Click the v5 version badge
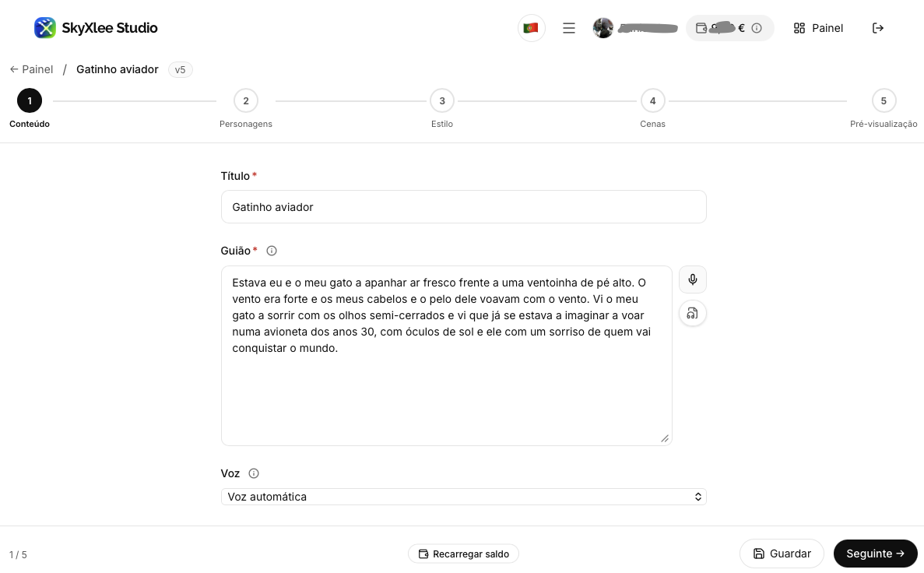The width and height of the screenshot is (924, 573). (x=181, y=69)
